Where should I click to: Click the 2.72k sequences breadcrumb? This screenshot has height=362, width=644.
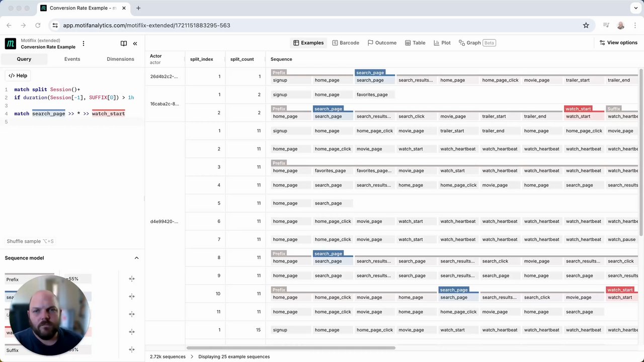pos(168,356)
